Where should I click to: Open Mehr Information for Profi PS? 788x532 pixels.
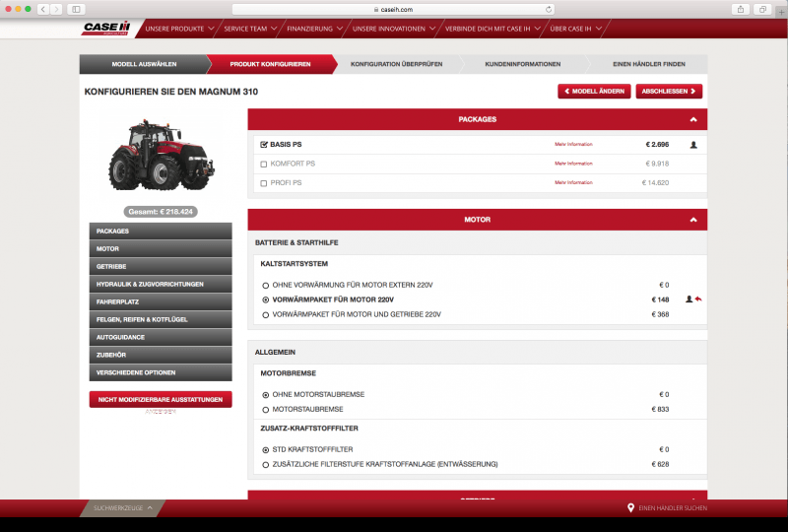[573, 182]
